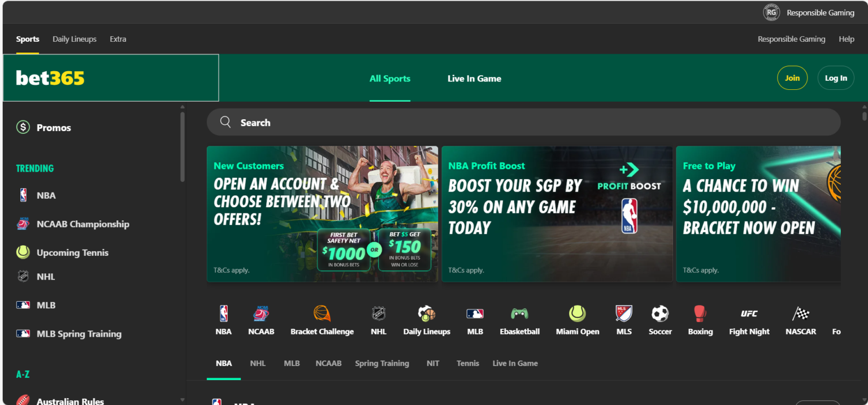Open NCAAB from the sports icon carousel

261,313
